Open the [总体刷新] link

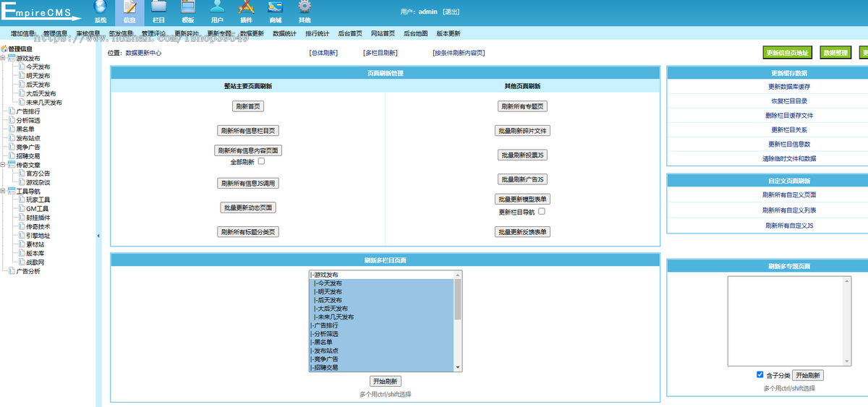pos(323,53)
